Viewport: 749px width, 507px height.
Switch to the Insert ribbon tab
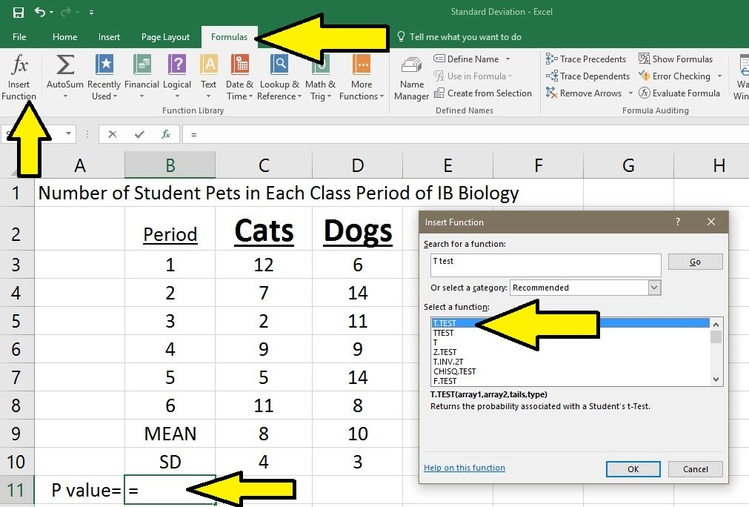coord(109,37)
